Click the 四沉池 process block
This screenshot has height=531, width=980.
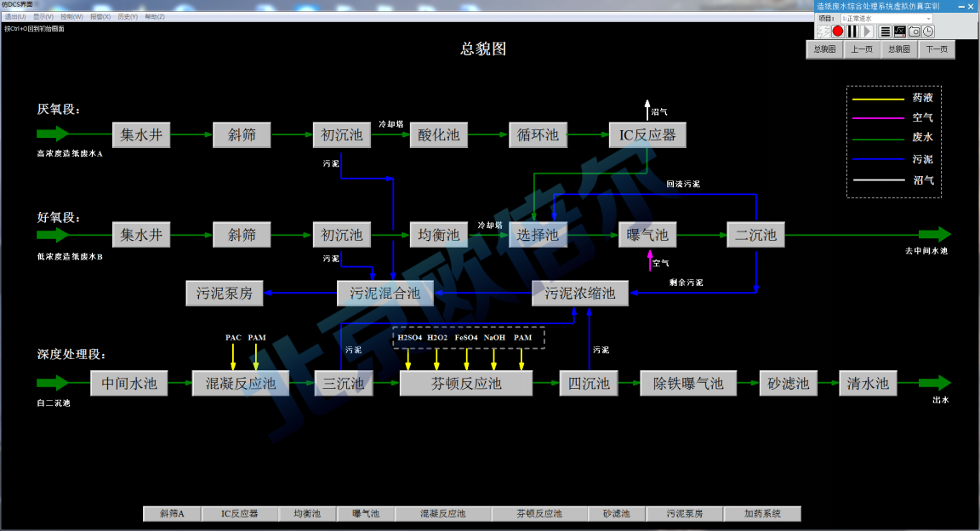click(589, 384)
